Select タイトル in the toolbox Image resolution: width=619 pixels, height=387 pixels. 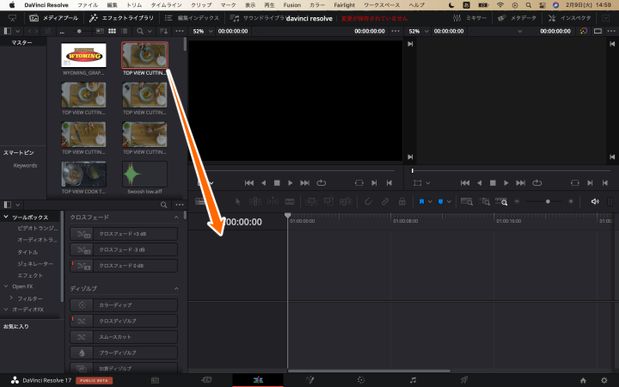coord(28,252)
